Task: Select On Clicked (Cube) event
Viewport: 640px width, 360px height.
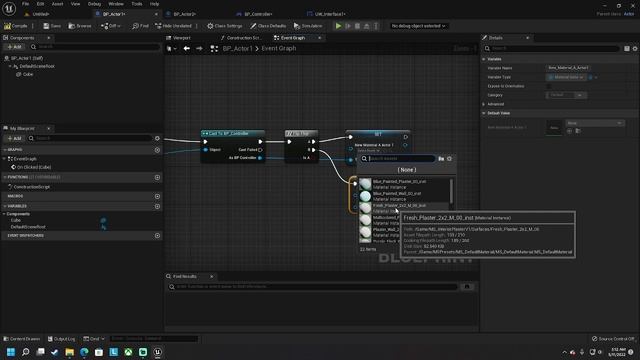Action: 34,167
